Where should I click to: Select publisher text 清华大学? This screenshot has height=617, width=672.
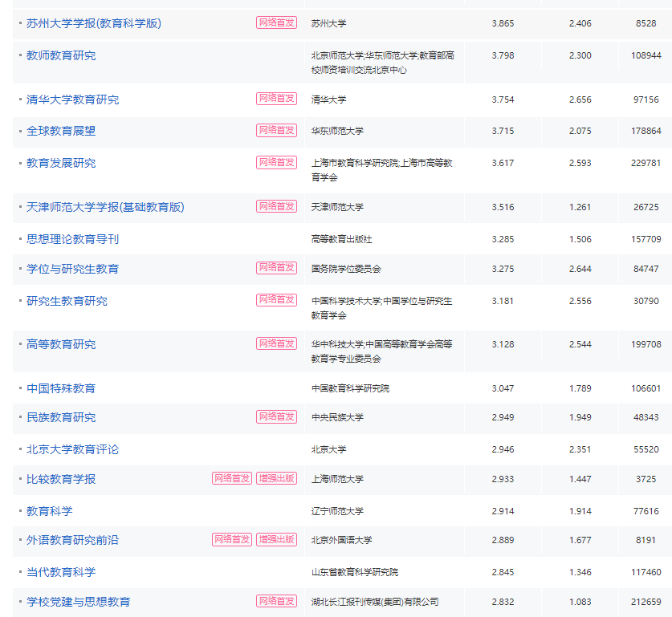point(328,99)
